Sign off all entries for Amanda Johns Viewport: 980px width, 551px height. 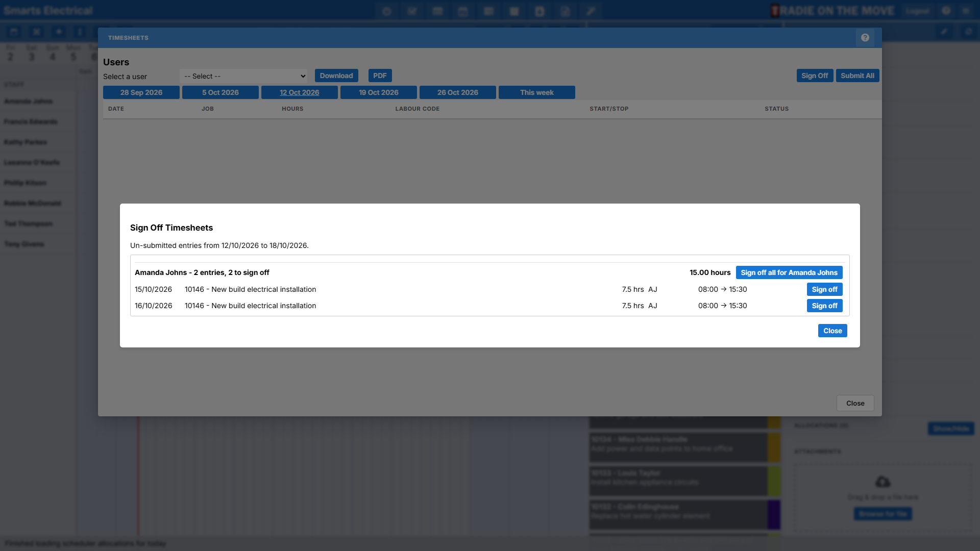[x=789, y=272]
